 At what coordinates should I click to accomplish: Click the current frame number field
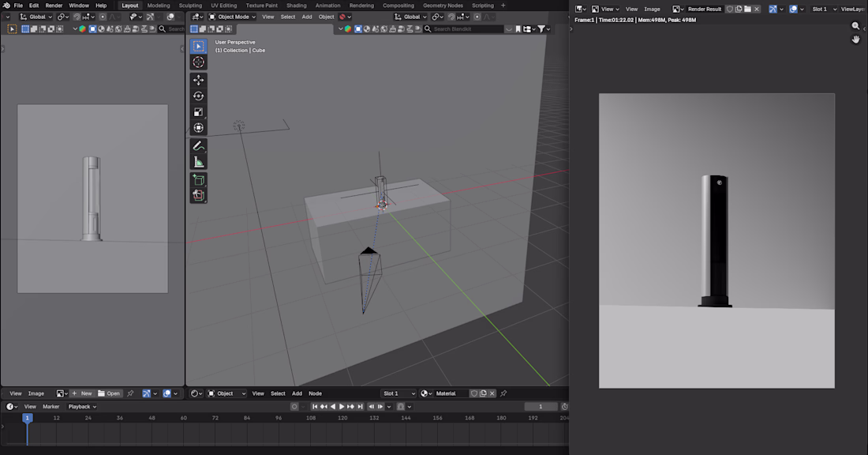541,407
